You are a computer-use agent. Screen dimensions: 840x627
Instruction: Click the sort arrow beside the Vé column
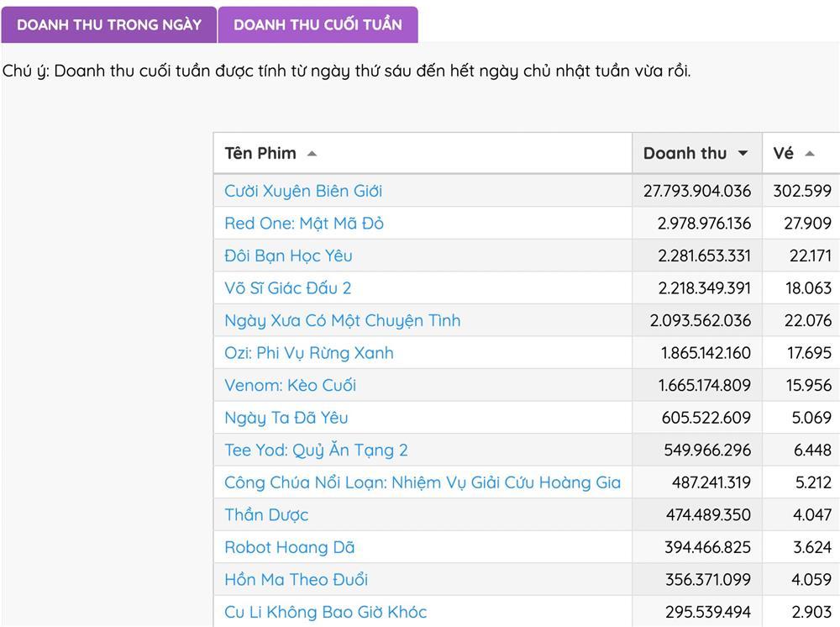click(x=808, y=153)
